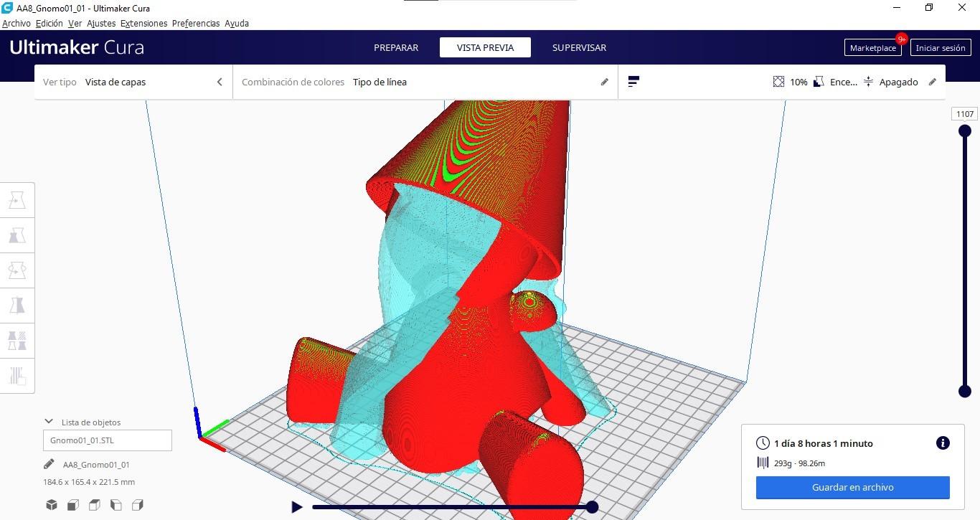Click the build plate adhesion icon

868,82
